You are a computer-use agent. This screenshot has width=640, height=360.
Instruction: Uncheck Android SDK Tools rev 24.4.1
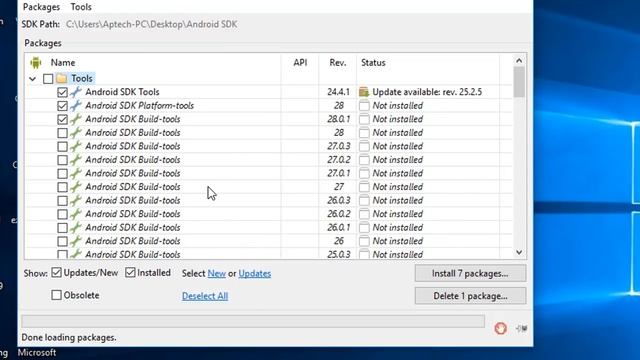(62, 92)
